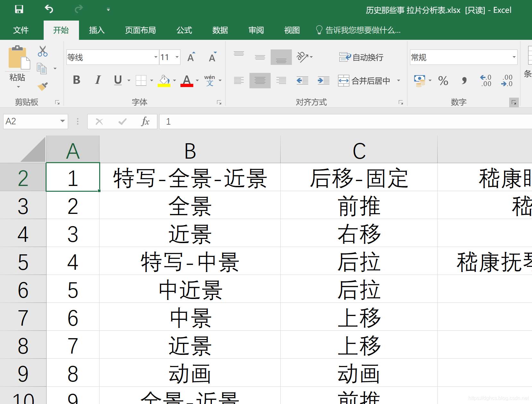
Task: Increase indent of cell
Action: (x=324, y=80)
